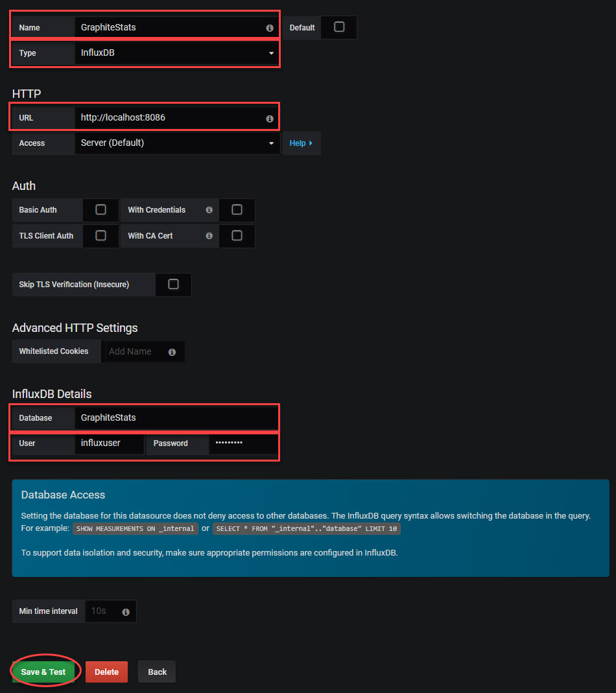
Task: Click the Save & Test button
Action: 43,672
